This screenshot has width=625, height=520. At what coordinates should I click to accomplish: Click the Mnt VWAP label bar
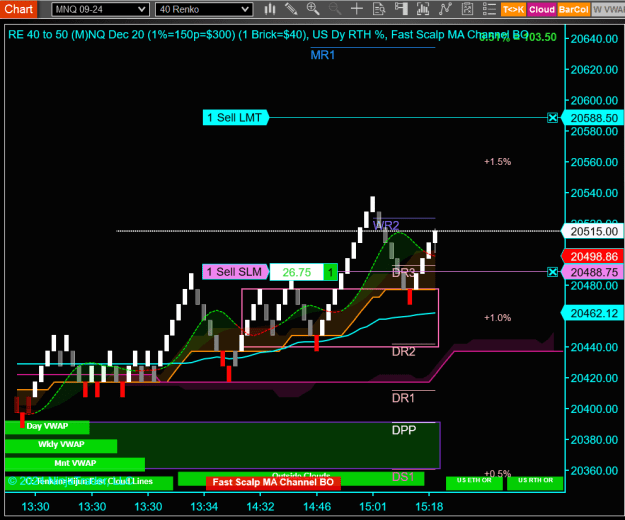point(75,463)
